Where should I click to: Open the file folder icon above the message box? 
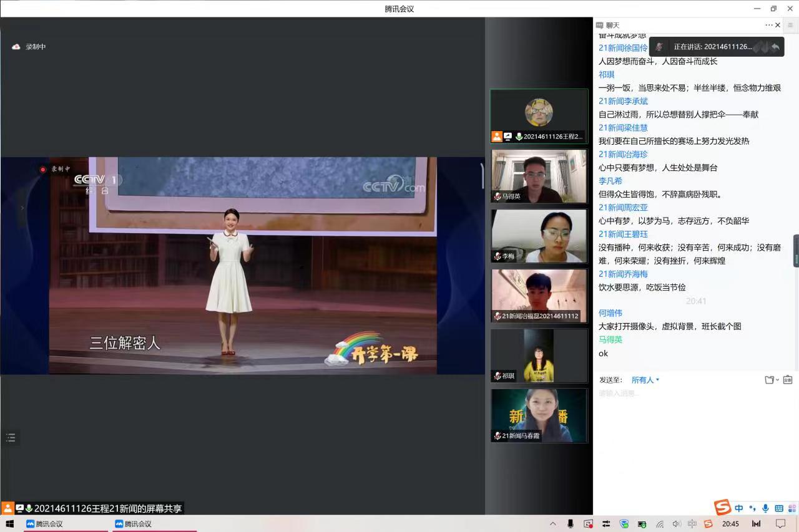(x=770, y=380)
